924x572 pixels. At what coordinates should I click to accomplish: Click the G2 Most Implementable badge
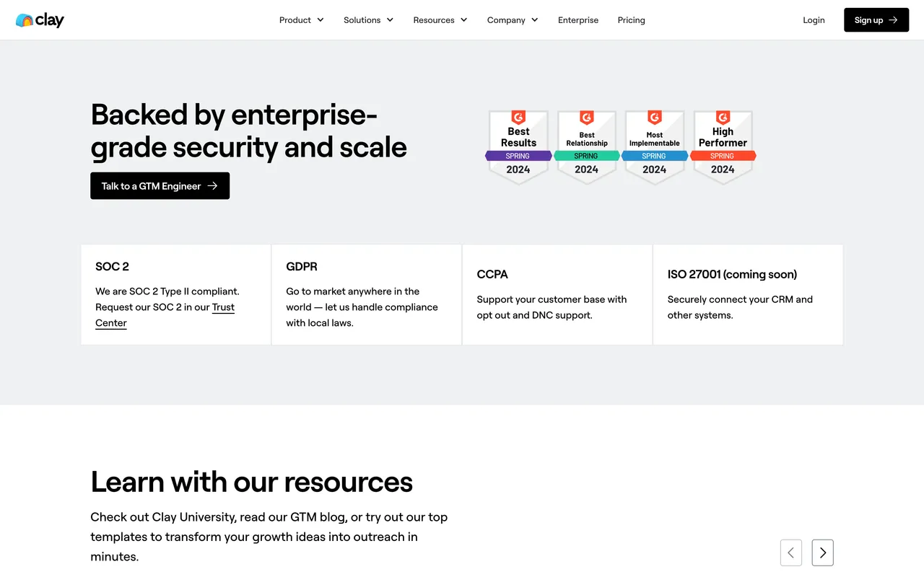654,144
